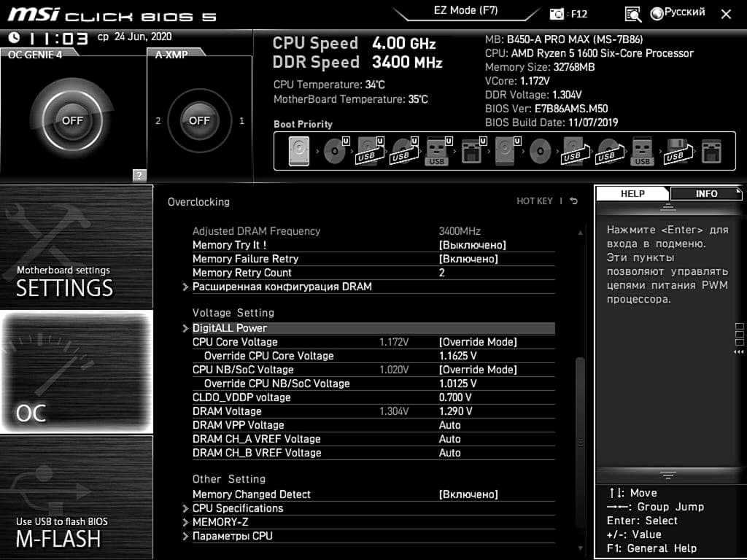Click the HOT KEY label
The image size is (747, 560).
(534, 201)
